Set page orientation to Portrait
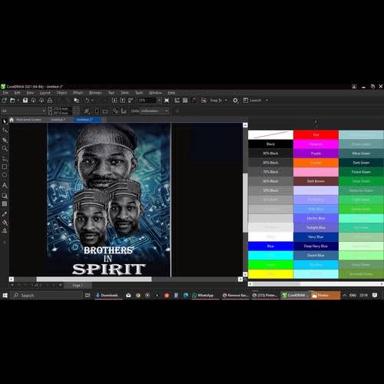 [x=97, y=111]
